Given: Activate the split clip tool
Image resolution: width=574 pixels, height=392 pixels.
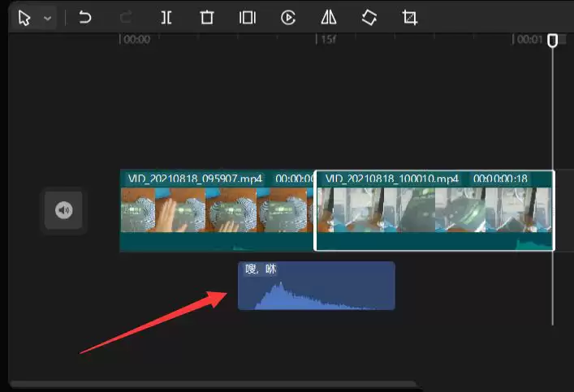Looking at the screenshot, I should click(166, 18).
